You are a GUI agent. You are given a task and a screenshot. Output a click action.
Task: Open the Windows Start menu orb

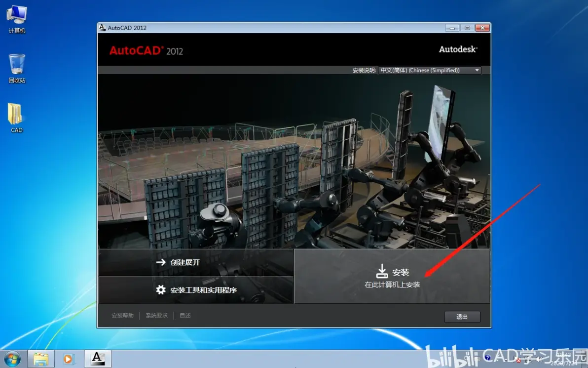pyautogui.click(x=12, y=359)
